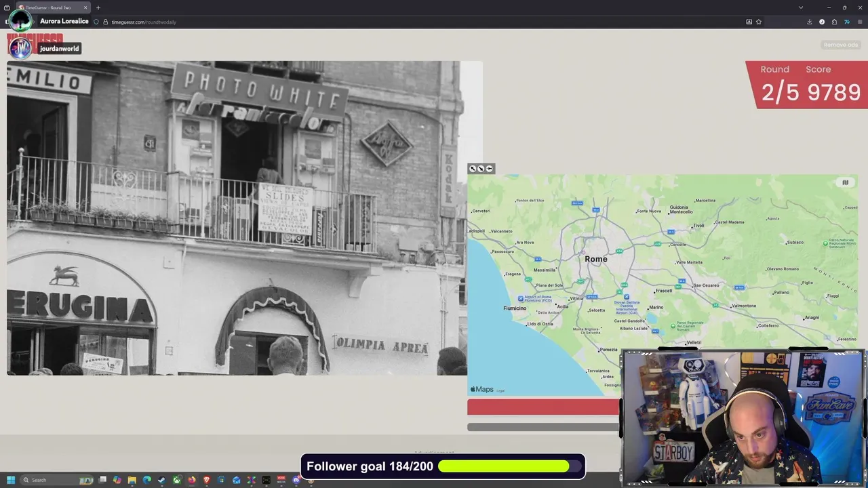Select the TimeGuessr Round Two tab
Image resolution: width=868 pixels, height=488 pixels.
pyautogui.click(x=53, y=7)
